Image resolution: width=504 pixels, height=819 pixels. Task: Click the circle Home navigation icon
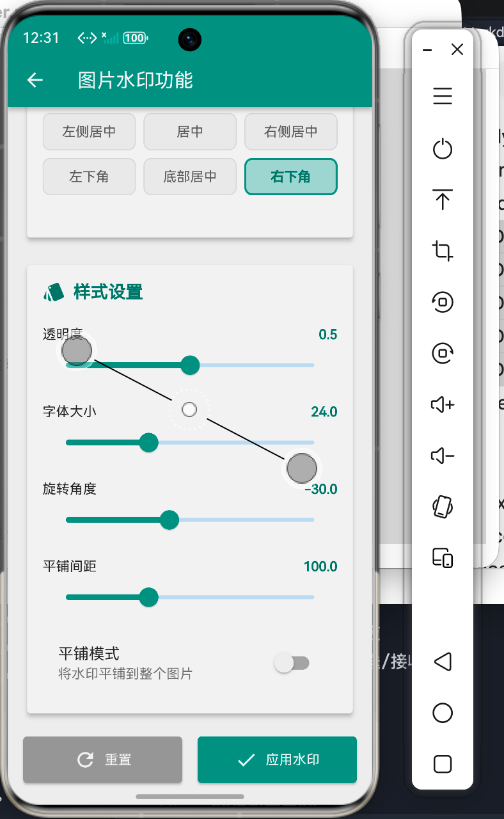(x=443, y=713)
